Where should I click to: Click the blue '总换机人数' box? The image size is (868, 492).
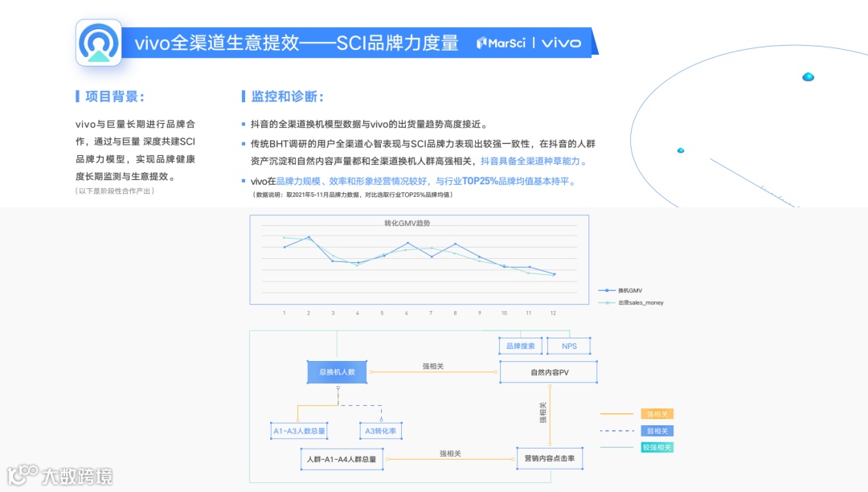tap(337, 372)
